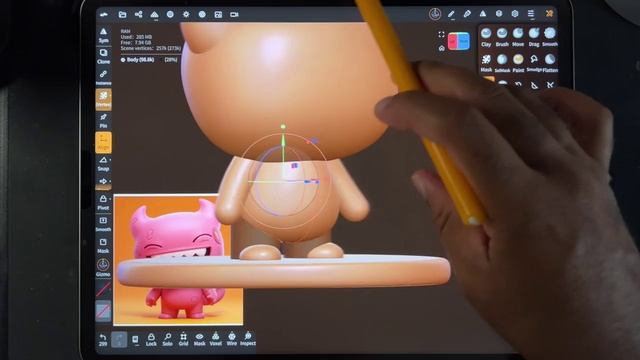Click the Instance button in left sidebar

click(103, 78)
